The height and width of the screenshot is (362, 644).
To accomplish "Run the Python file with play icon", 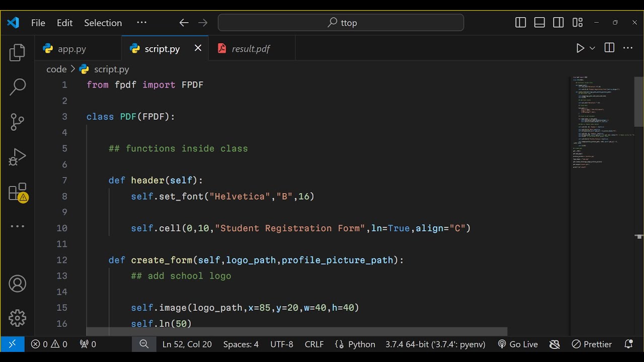I will (580, 48).
